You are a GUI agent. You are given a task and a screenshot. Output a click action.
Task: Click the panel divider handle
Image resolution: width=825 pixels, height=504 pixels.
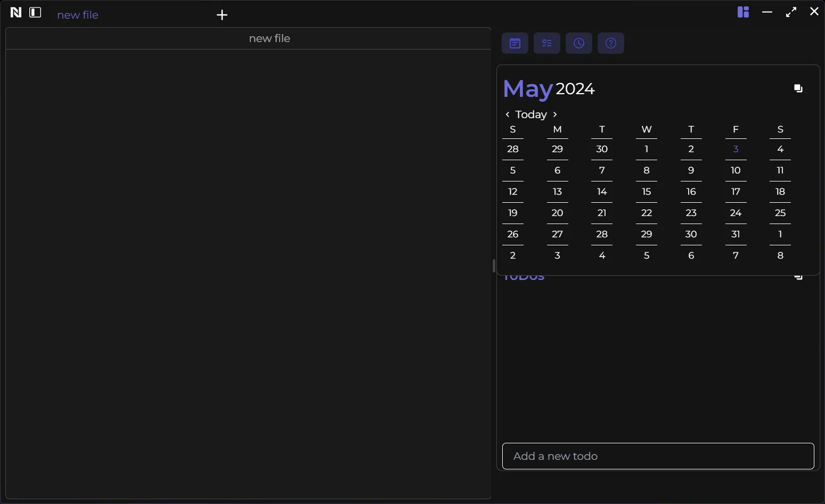click(x=494, y=266)
